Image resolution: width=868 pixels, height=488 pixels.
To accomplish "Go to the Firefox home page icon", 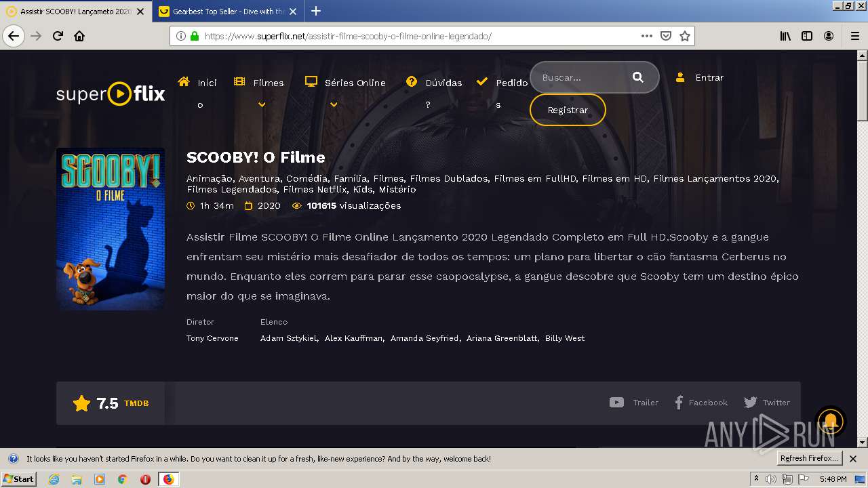I will pos(79,36).
